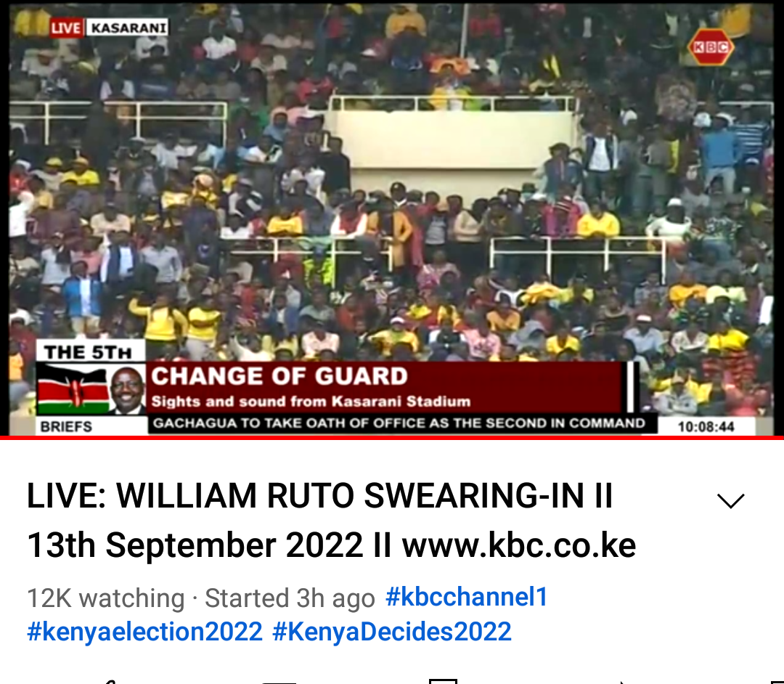Click the 10:08:44 broadcast clock
This screenshot has height=684, width=784.
pyautogui.click(x=706, y=426)
